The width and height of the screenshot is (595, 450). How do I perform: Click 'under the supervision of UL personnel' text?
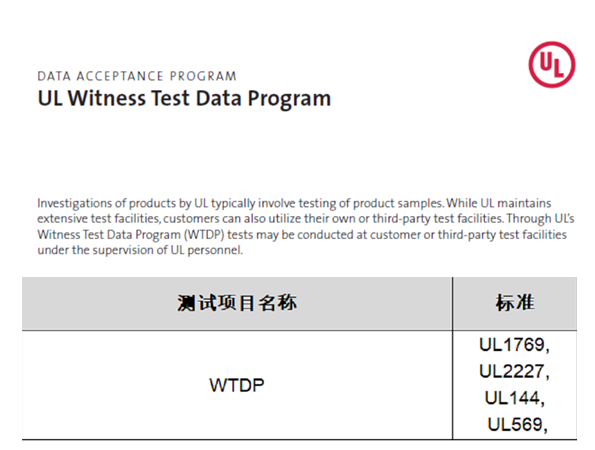140,250
